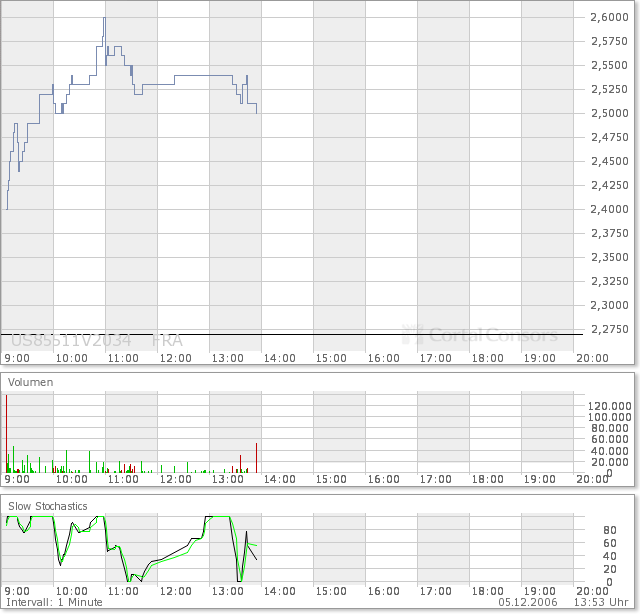
Task: Click the 2,5250 price axis label
Action: click(609, 89)
